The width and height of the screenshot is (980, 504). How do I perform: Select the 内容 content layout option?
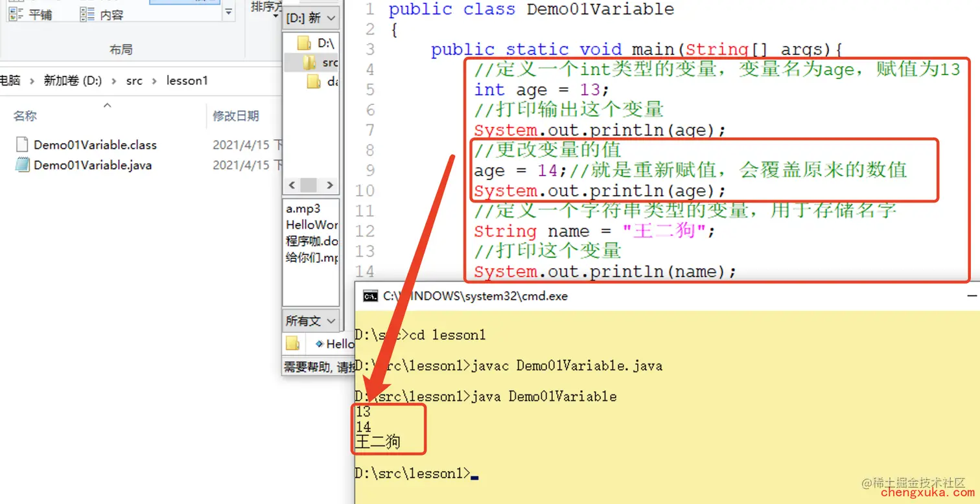click(x=102, y=14)
